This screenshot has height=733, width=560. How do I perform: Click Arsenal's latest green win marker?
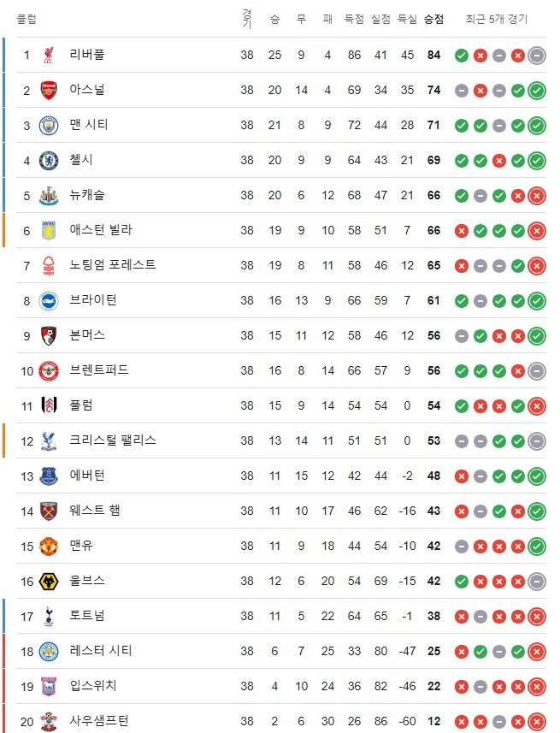pos(539,90)
